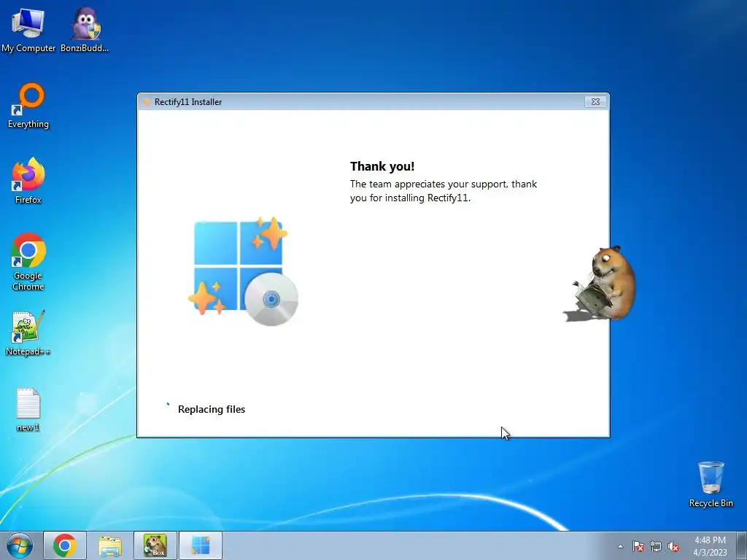Select the Recycle Bin icon
Image resolution: width=747 pixels, height=560 pixels.
pyautogui.click(x=711, y=484)
